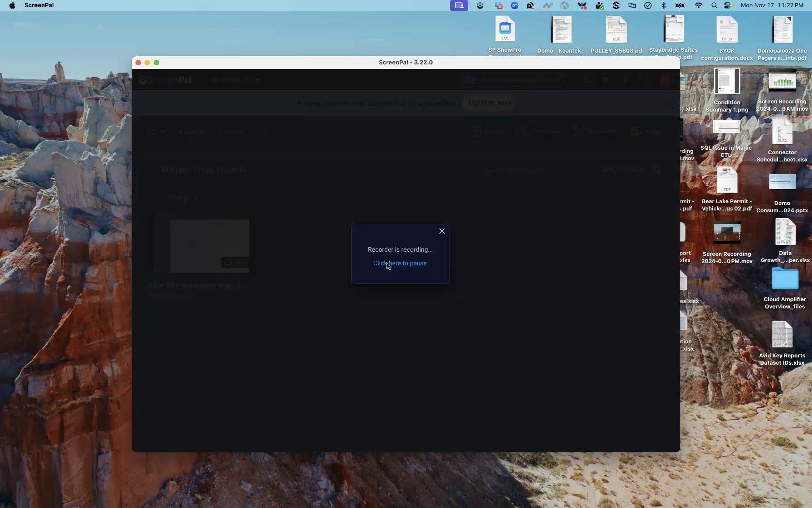Open Zoom from the macOS menu bar icons

click(x=514, y=5)
